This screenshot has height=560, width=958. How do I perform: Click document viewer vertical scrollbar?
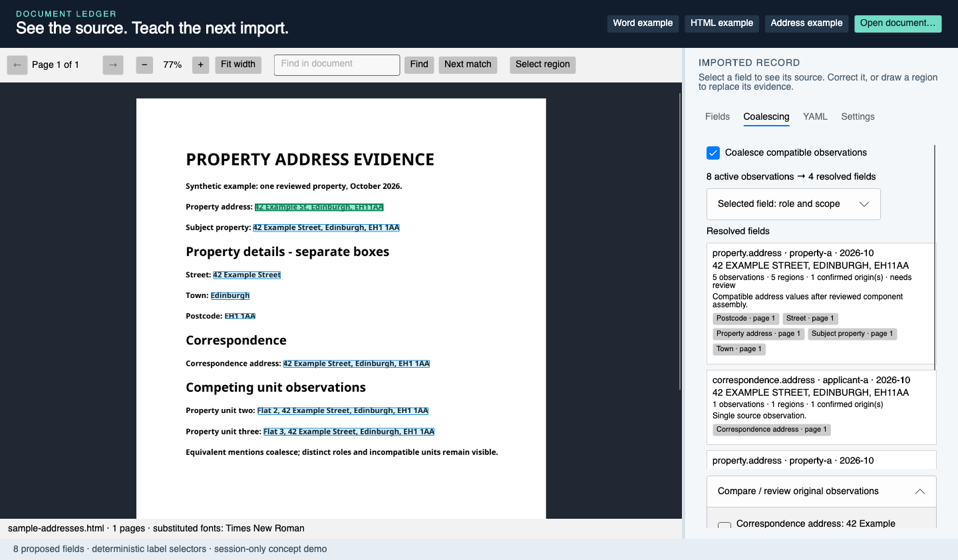[x=679, y=241]
